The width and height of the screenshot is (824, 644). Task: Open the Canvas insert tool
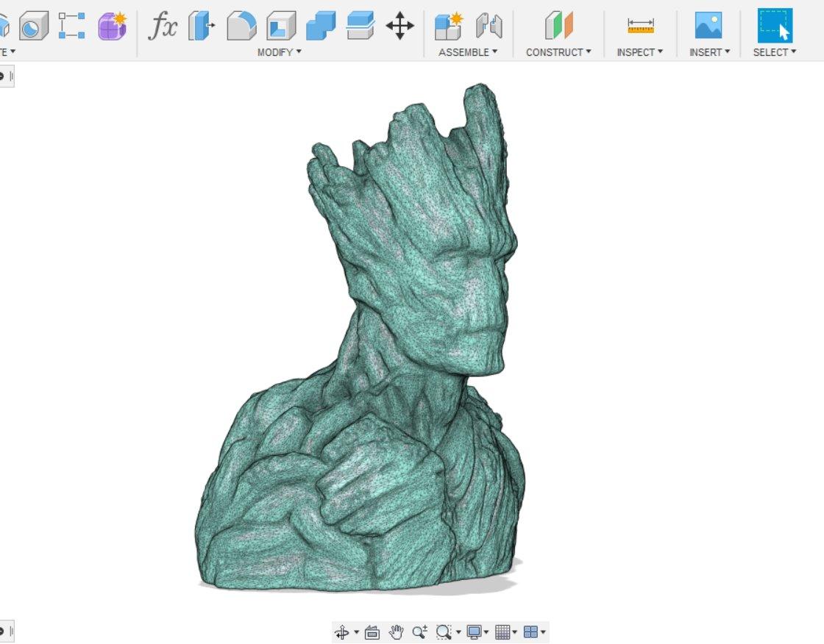click(x=708, y=24)
